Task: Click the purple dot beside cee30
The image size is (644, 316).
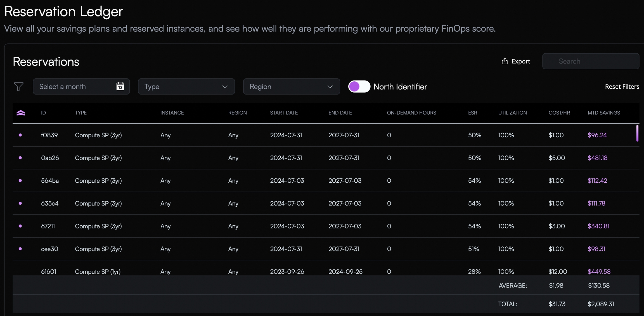Action: [x=20, y=249]
